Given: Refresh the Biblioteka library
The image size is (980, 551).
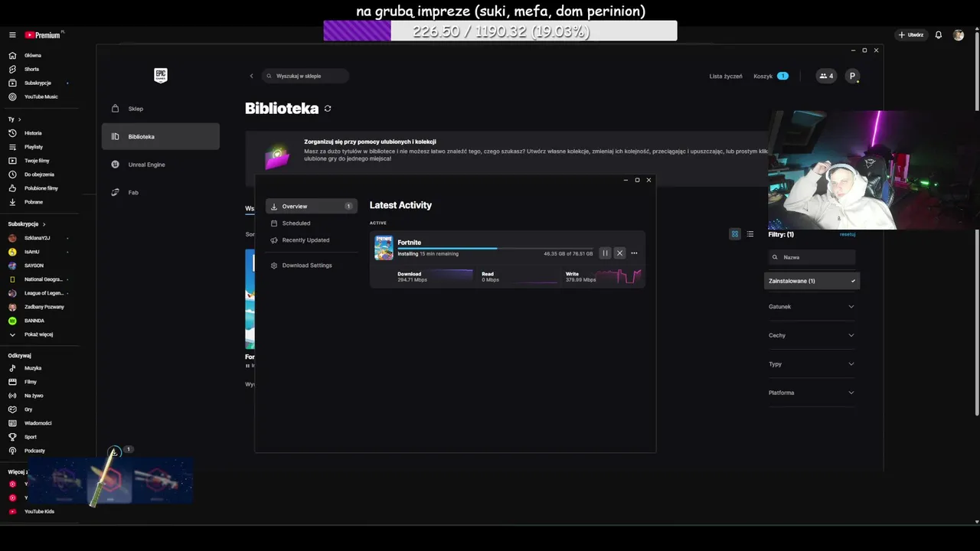Looking at the screenshot, I should (328, 109).
